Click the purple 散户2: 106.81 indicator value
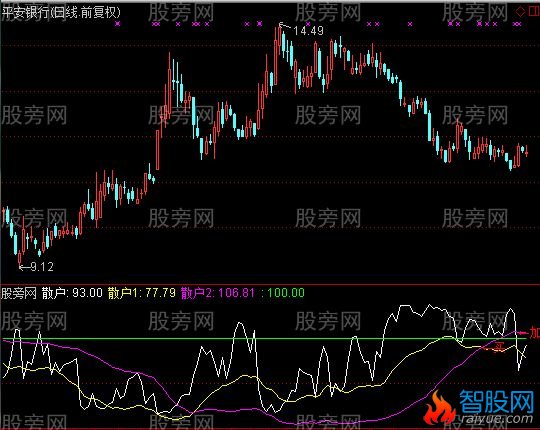 [x=218, y=293]
